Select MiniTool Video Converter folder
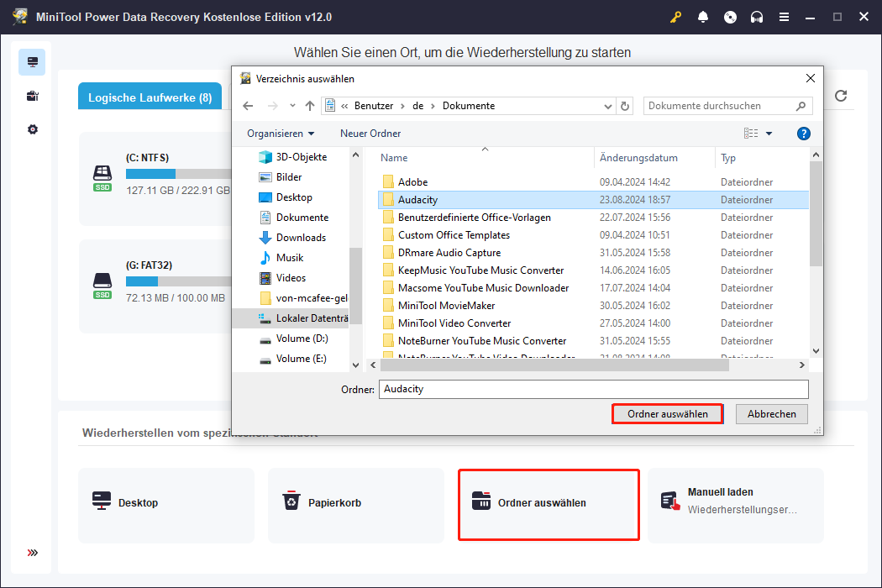This screenshot has height=588, width=882. coord(593,323)
